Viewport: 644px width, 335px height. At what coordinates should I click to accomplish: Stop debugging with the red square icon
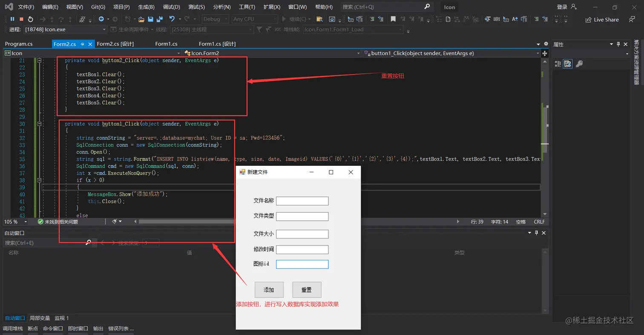click(x=21, y=19)
